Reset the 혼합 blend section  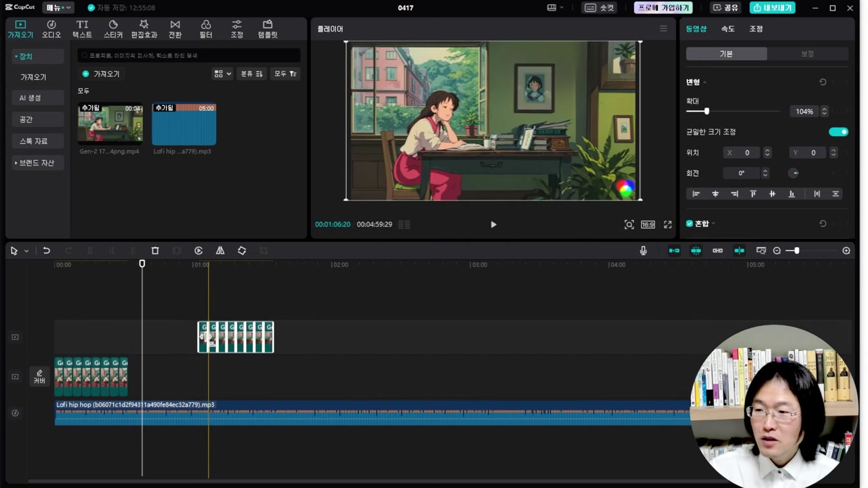tap(823, 223)
